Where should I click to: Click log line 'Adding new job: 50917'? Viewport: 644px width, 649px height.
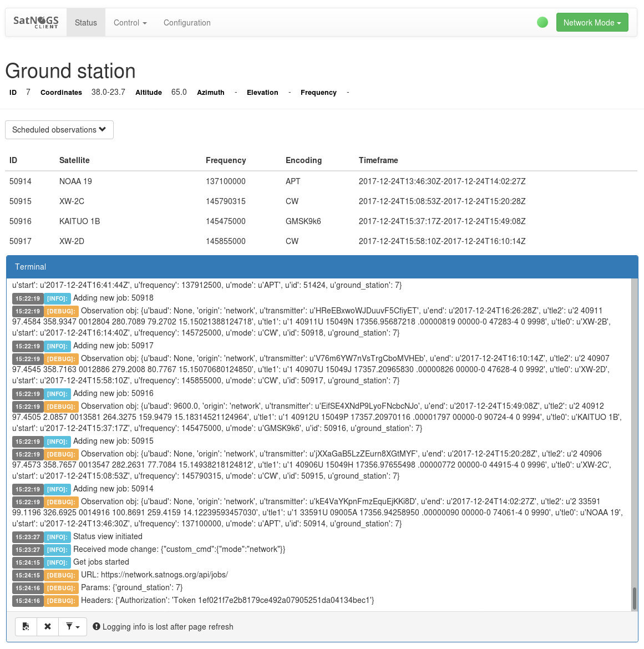click(113, 346)
